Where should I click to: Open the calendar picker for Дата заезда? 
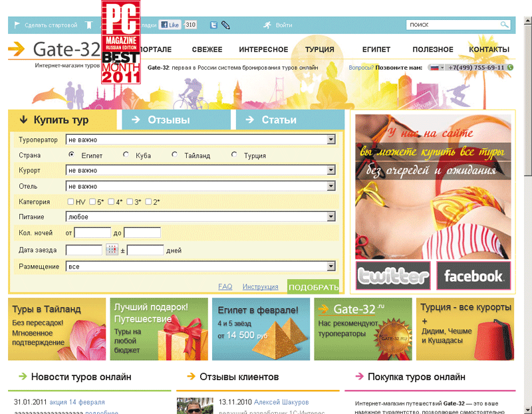click(x=112, y=250)
